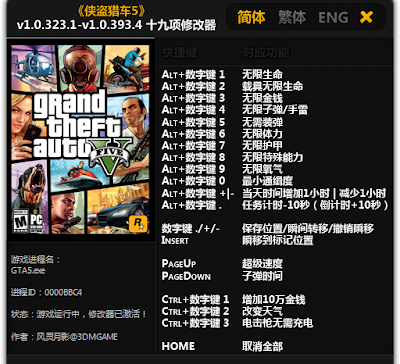Viewport: 400px width, 364px height.
Task: Select the 无限特殊能力 function
Action: [x=273, y=157]
